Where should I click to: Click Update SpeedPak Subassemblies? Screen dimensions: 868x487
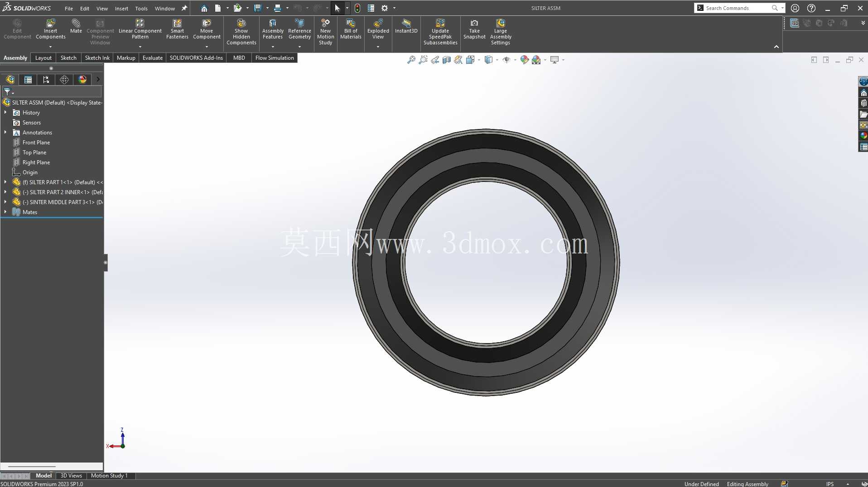click(440, 32)
